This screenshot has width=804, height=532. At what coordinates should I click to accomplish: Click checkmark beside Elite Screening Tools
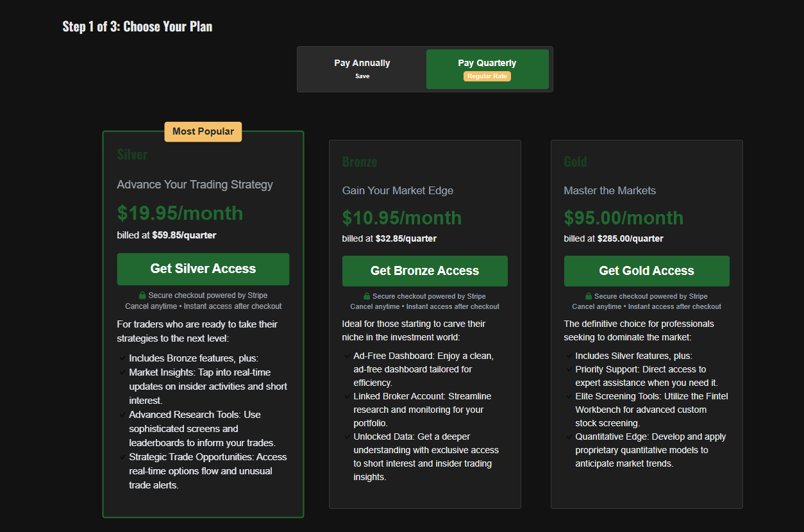[569, 396]
